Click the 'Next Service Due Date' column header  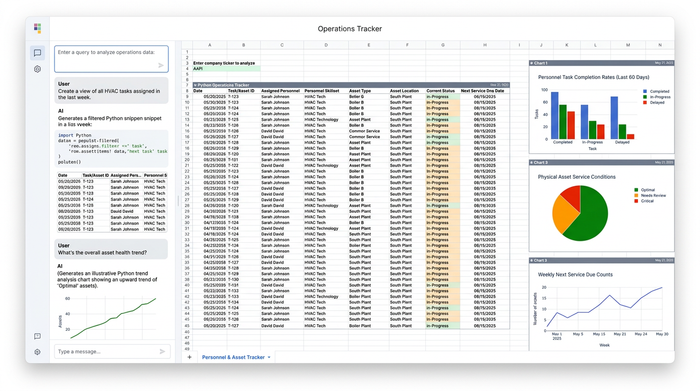pyautogui.click(x=482, y=91)
